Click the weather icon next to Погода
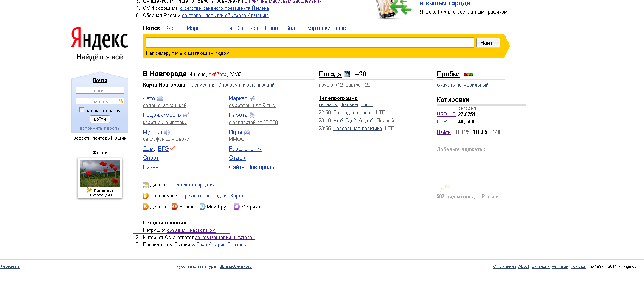 coord(347,74)
